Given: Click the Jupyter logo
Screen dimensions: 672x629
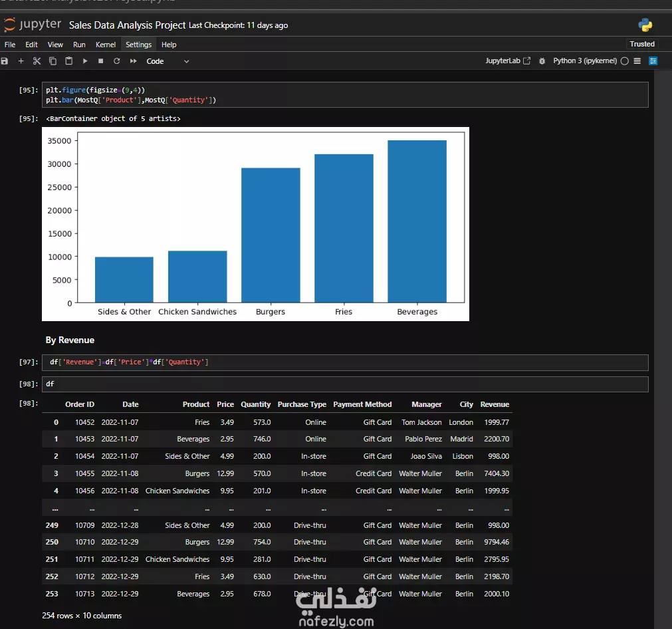Looking at the screenshot, I should (x=33, y=25).
